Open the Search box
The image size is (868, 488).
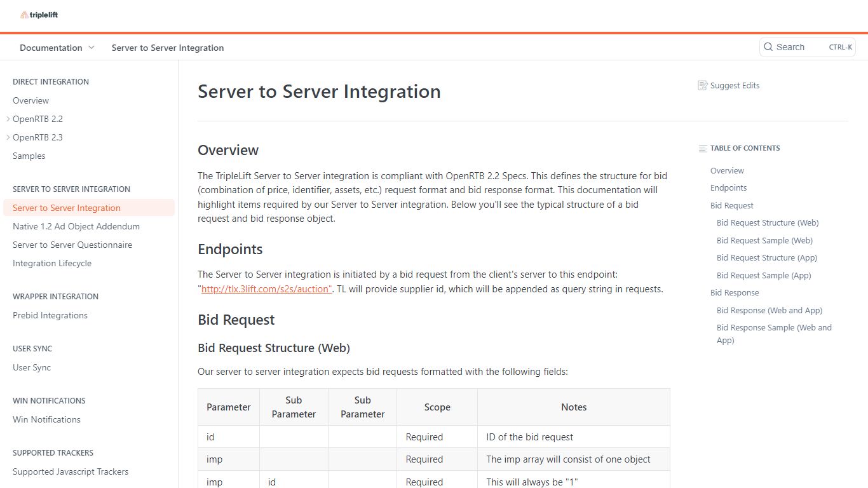tap(808, 47)
